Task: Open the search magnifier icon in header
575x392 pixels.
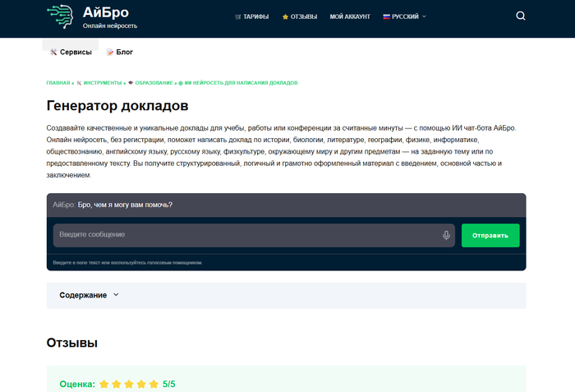Action: tap(521, 16)
